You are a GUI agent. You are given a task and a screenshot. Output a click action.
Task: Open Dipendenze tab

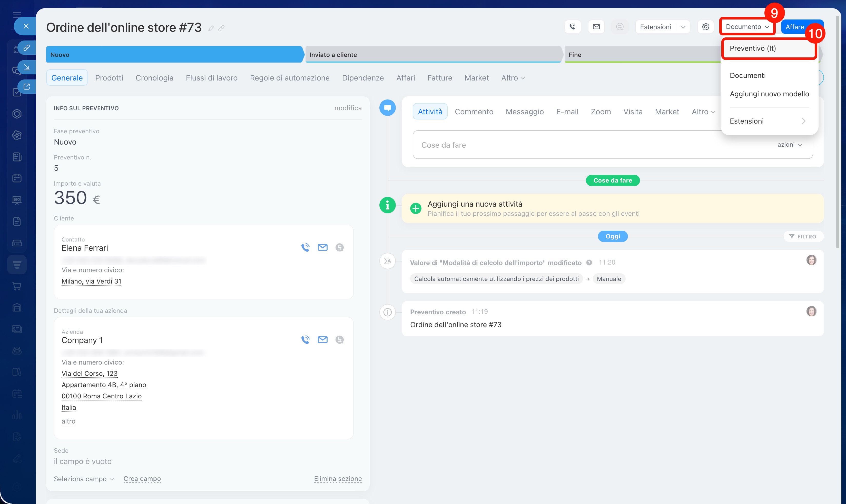point(363,78)
